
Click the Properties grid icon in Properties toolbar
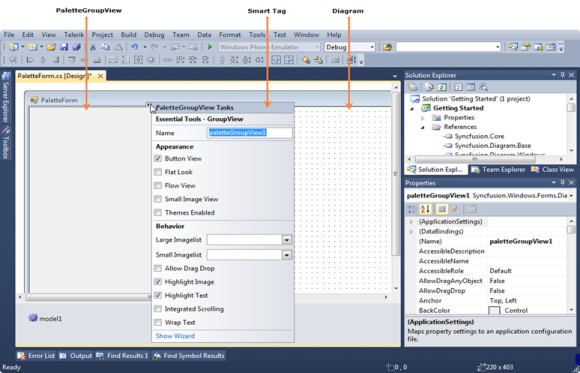(x=441, y=209)
